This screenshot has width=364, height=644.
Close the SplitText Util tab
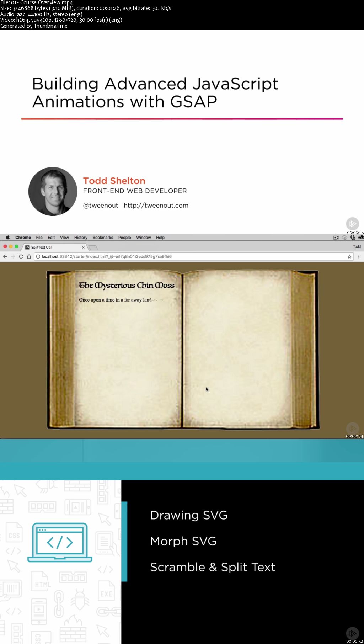(x=84, y=247)
